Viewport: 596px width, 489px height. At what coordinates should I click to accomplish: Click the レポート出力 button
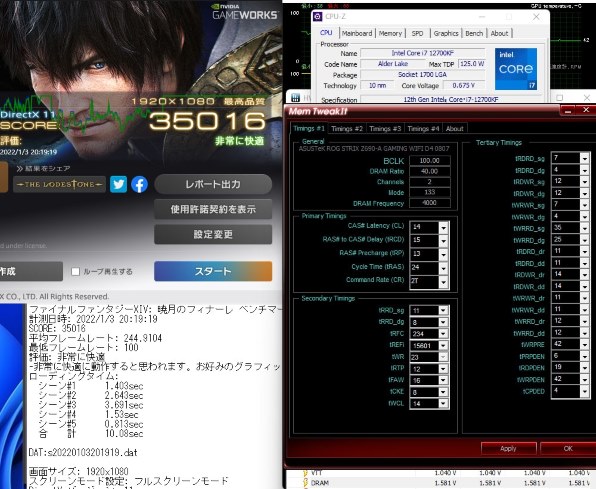click(x=213, y=184)
